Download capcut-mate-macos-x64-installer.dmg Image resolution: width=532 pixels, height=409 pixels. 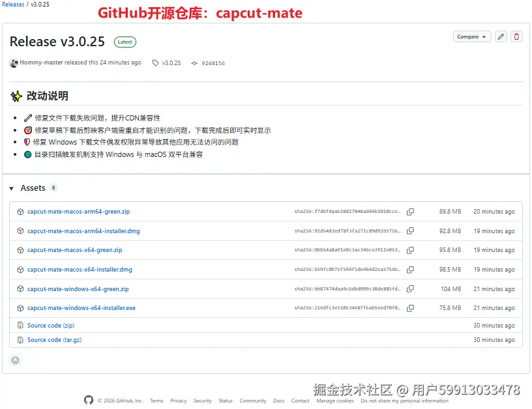click(80, 270)
